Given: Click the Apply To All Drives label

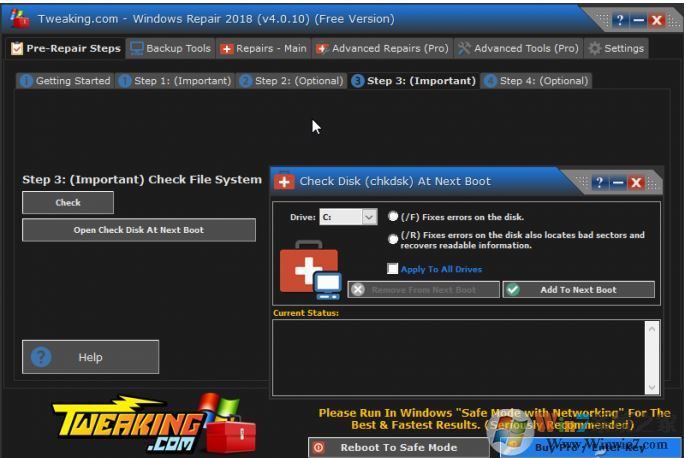Looking at the screenshot, I should (441, 269).
